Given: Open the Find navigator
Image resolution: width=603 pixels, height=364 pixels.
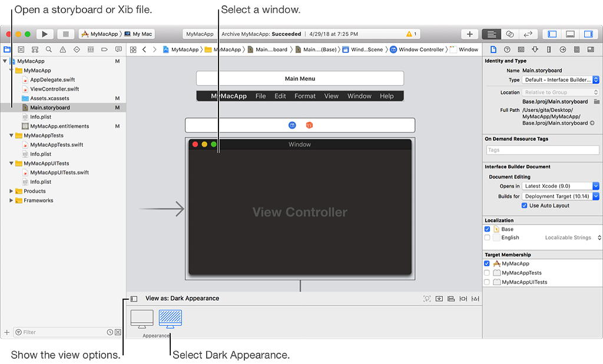Looking at the screenshot, I should (x=49, y=49).
